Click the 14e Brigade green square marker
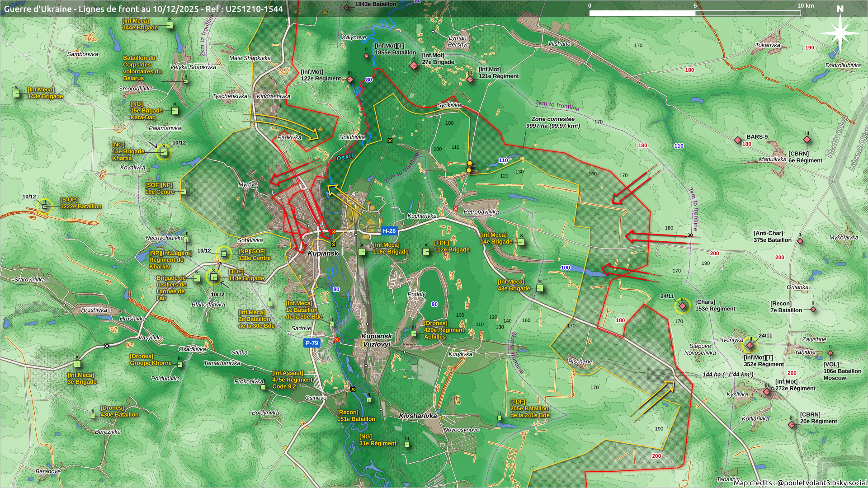This screenshot has height=488, width=868. (521, 243)
